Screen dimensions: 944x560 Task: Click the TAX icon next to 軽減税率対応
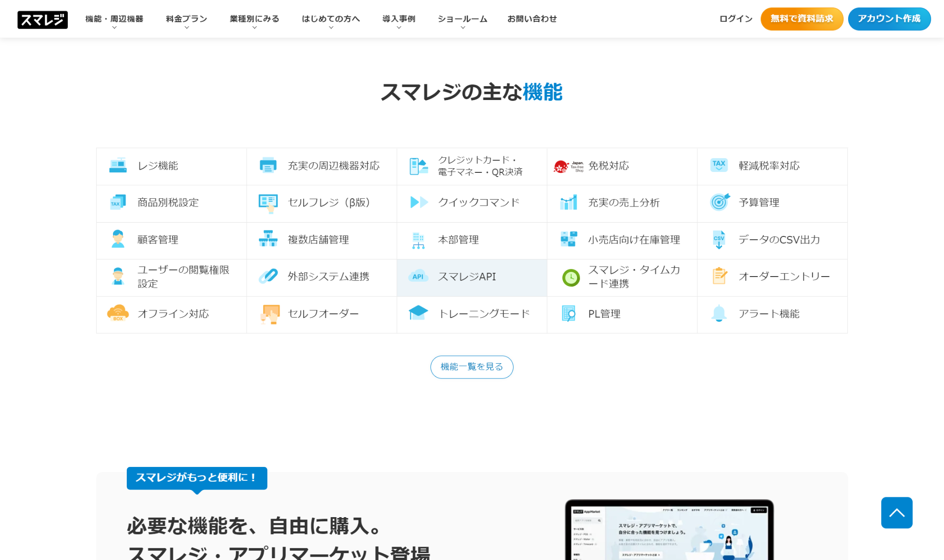pyautogui.click(x=719, y=165)
